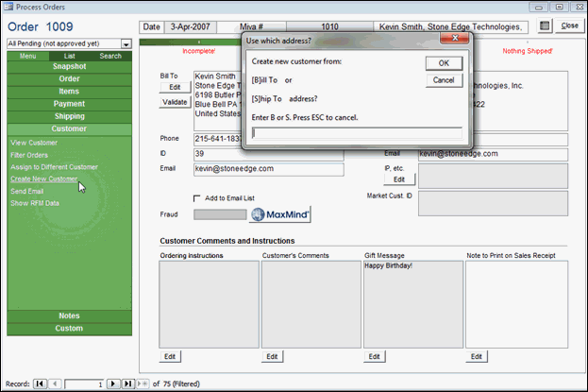588x392 pixels.
Task: Click the B or S address input field
Action: (357, 133)
